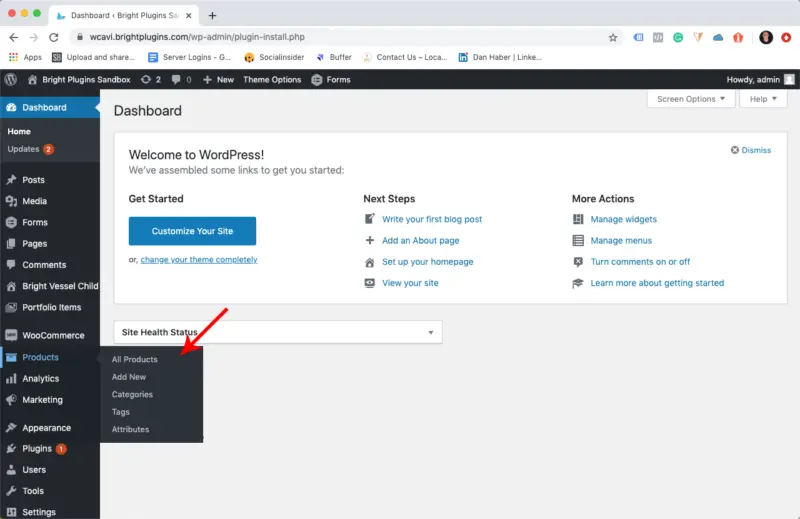Expand the Help dropdown tab
The width and height of the screenshot is (800, 519).
coord(763,99)
